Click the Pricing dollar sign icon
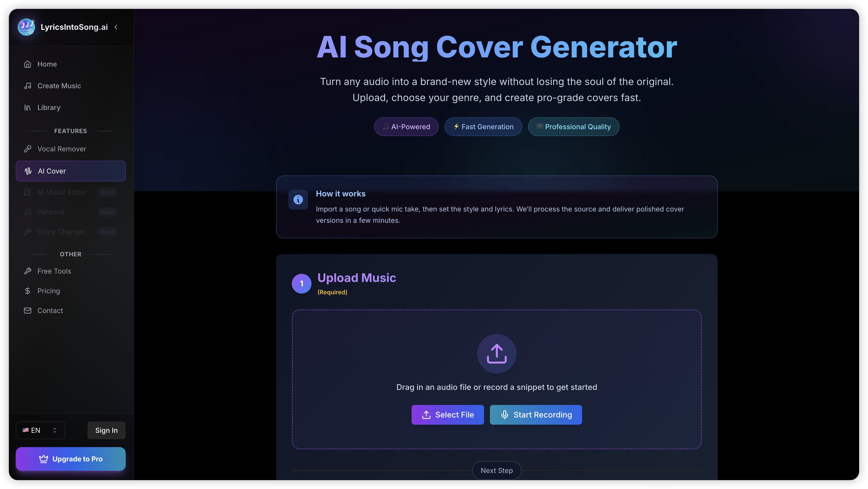This screenshot has width=868, height=489. [x=28, y=291]
